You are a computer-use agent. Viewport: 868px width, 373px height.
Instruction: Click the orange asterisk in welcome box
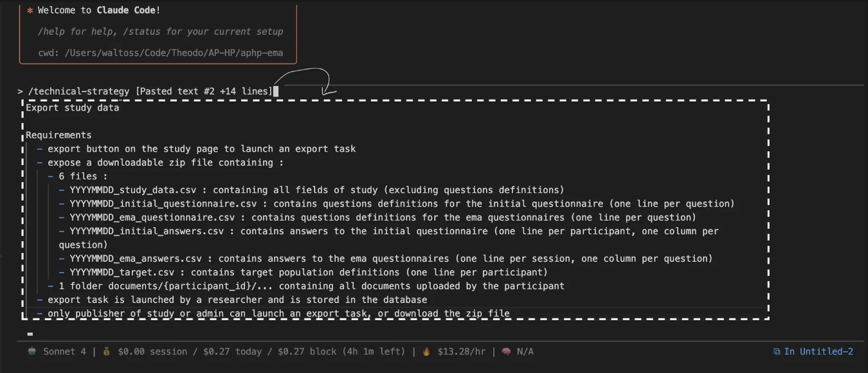30,11
